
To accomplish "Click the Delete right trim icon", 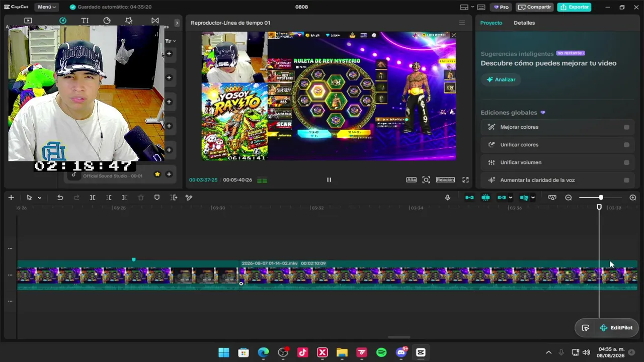I will (125, 198).
